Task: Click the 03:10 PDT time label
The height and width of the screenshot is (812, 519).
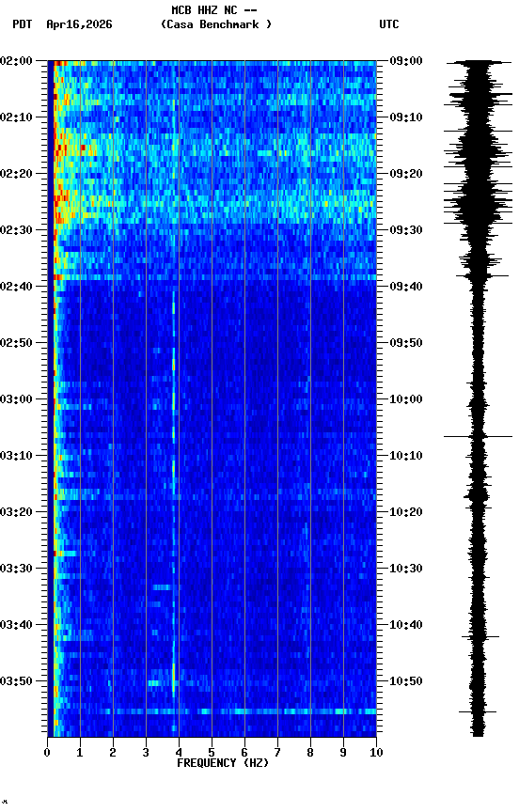Action: [16, 456]
